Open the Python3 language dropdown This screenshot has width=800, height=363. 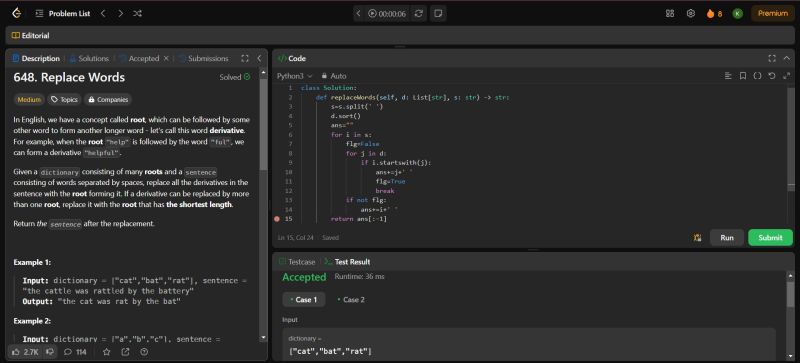click(294, 76)
